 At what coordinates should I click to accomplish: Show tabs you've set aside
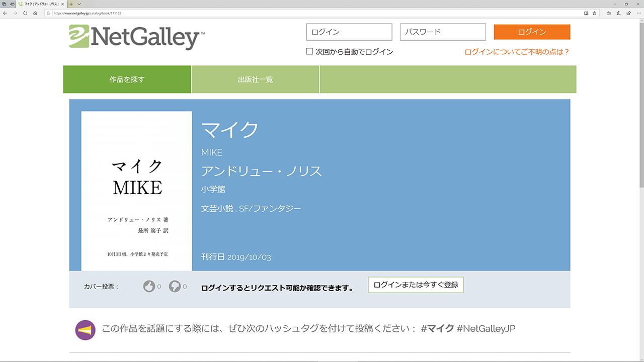[x=4, y=4]
